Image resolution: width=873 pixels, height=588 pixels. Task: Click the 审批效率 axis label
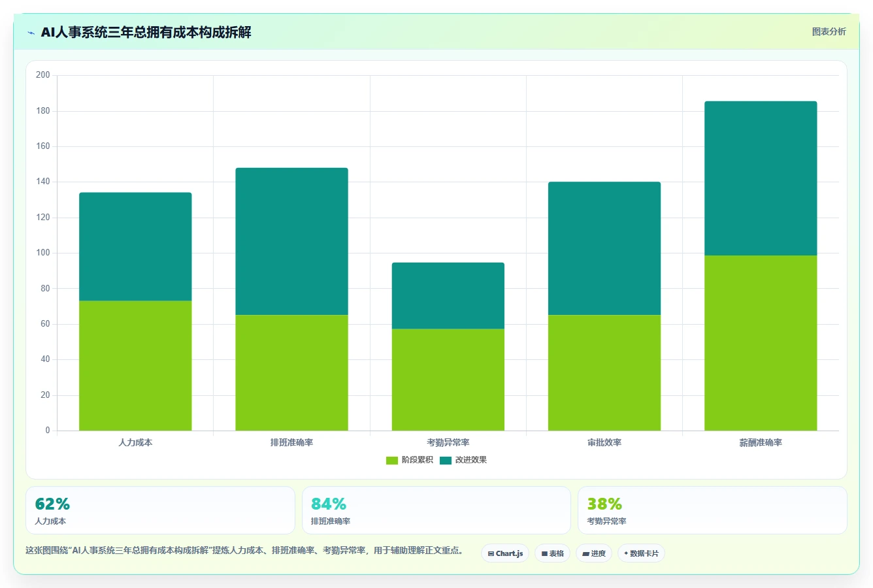[x=604, y=442]
